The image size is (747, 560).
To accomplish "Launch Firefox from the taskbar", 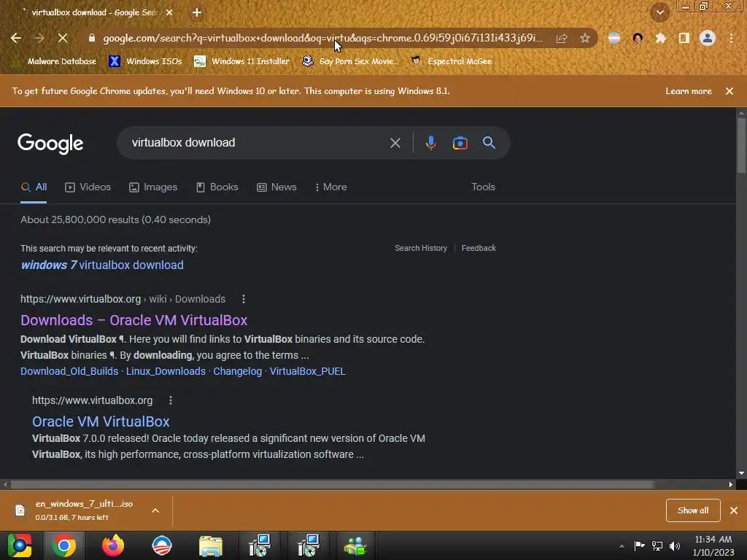I will (113, 545).
